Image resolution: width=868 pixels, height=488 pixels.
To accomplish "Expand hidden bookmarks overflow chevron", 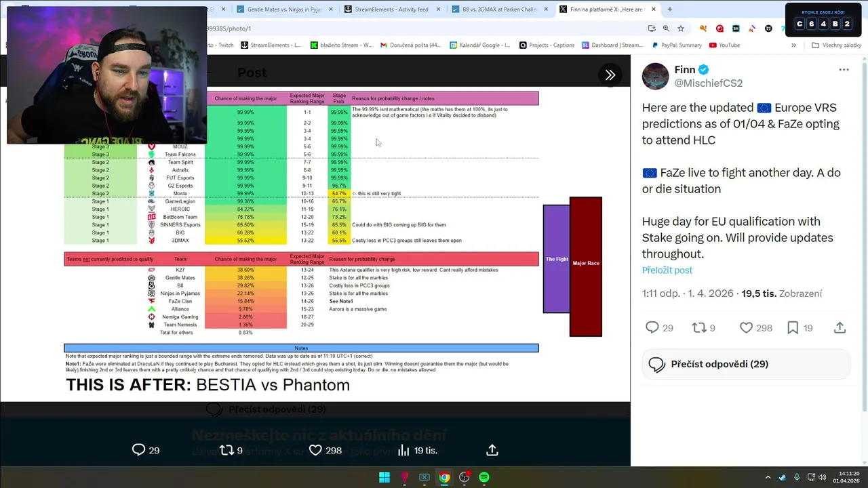I will click(x=793, y=45).
